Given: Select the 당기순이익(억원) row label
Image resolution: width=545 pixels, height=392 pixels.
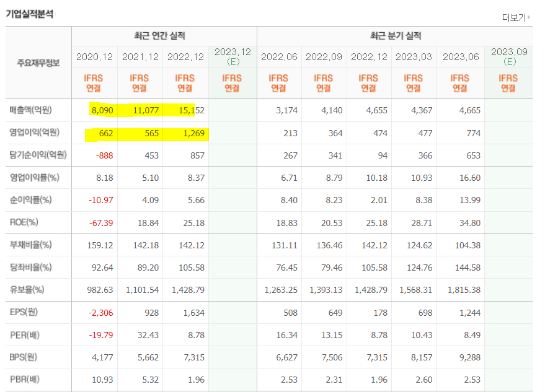Looking at the screenshot, I should point(38,155).
